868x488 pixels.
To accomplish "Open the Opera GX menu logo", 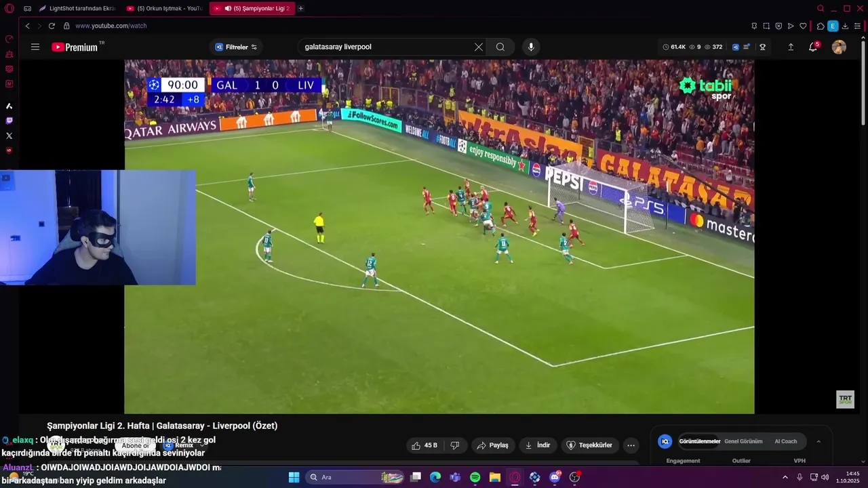I will tap(9, 9).
